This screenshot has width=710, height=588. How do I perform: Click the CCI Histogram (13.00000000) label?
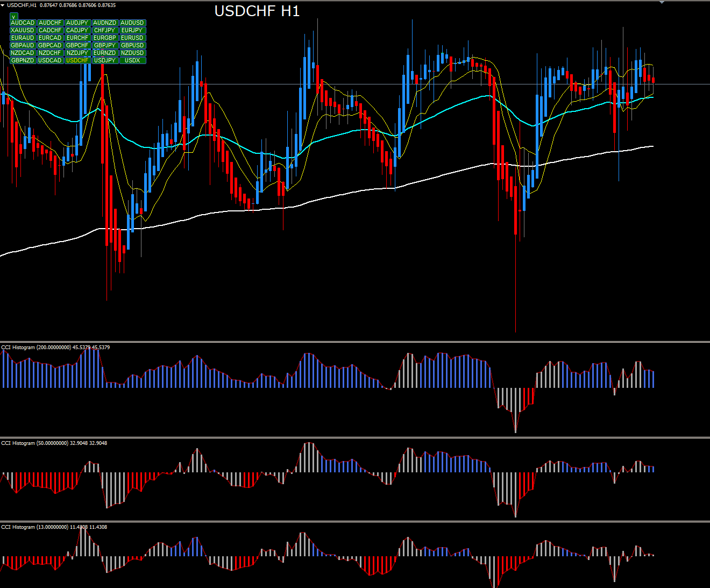(54, 527)
